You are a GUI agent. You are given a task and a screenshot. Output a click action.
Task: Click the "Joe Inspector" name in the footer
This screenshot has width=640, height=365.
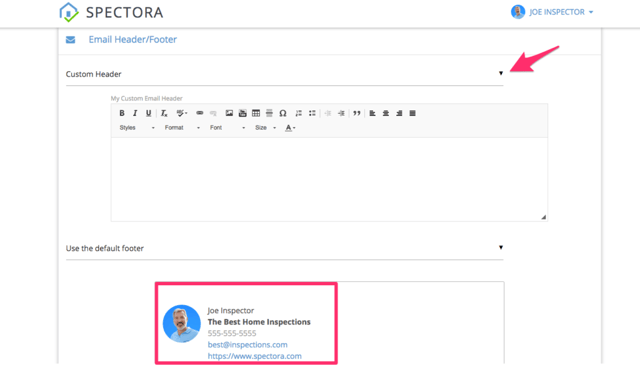pyautogui.click(x=231, y=310)
